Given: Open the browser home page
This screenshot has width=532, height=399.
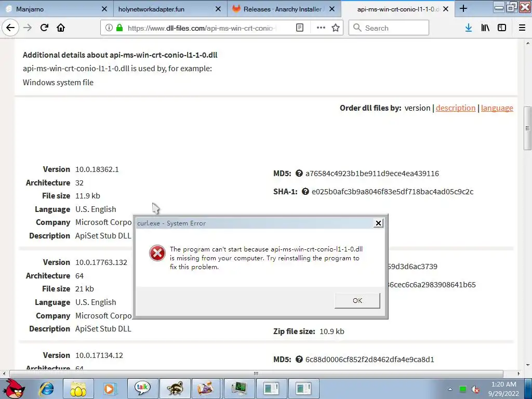Looking at the screenshot, I should coord(61,28).
